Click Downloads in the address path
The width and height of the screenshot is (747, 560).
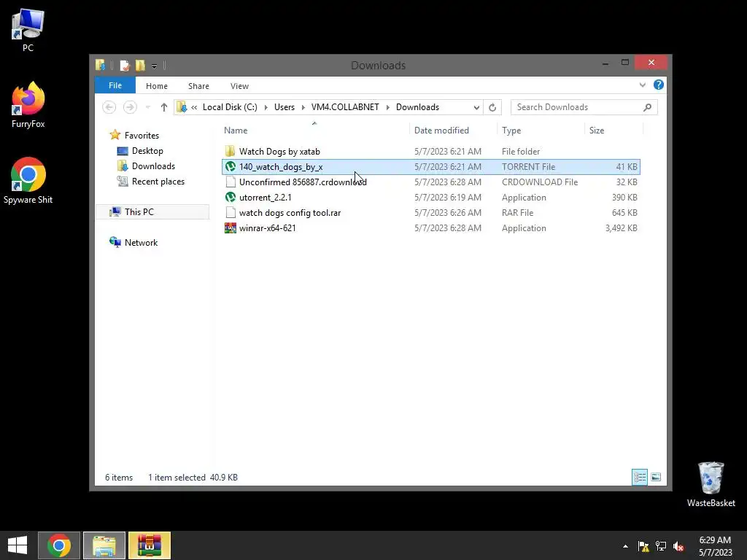click(417, 107)
